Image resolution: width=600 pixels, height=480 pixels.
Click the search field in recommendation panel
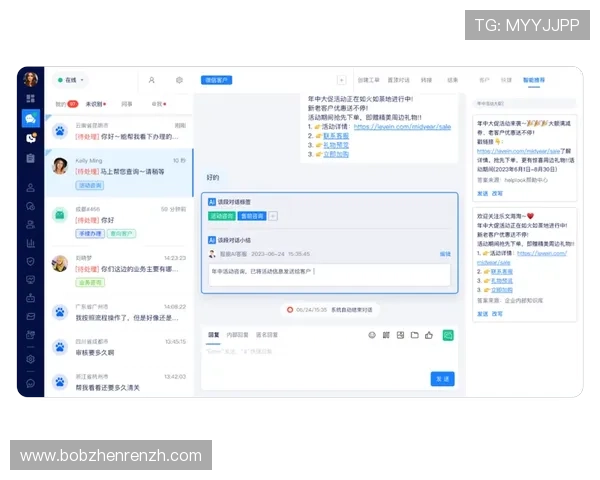[x=524, y=103]
